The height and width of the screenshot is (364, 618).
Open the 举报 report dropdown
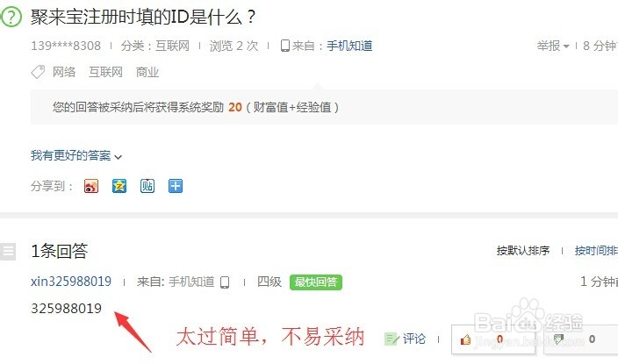click(x=552, y=46)
